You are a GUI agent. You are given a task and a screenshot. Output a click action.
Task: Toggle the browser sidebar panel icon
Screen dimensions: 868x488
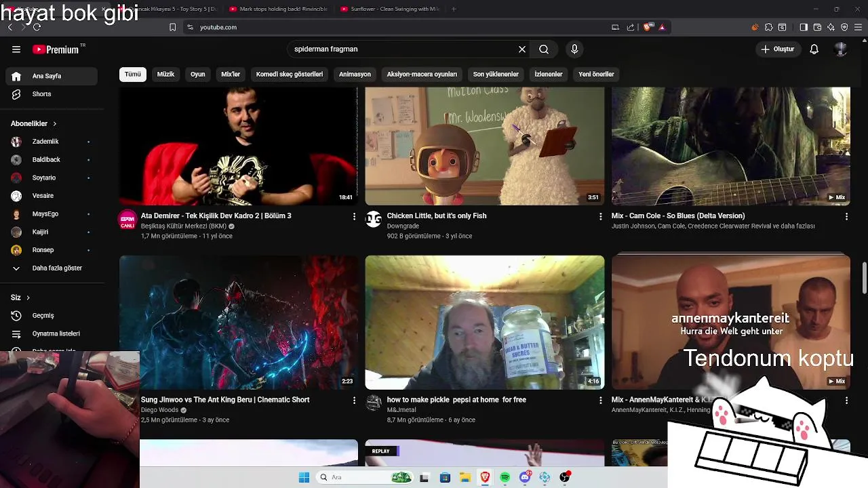point(804,27)
